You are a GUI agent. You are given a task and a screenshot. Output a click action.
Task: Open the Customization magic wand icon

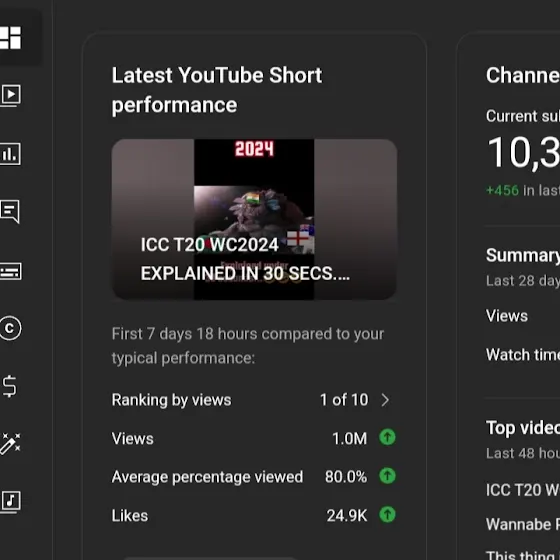(x=10, y=444)
